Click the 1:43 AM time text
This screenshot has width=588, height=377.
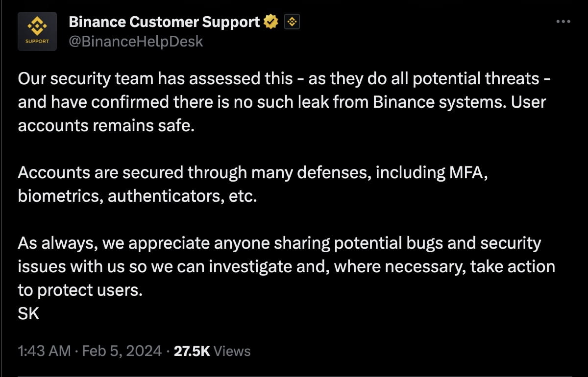click(x=45, y=351)
